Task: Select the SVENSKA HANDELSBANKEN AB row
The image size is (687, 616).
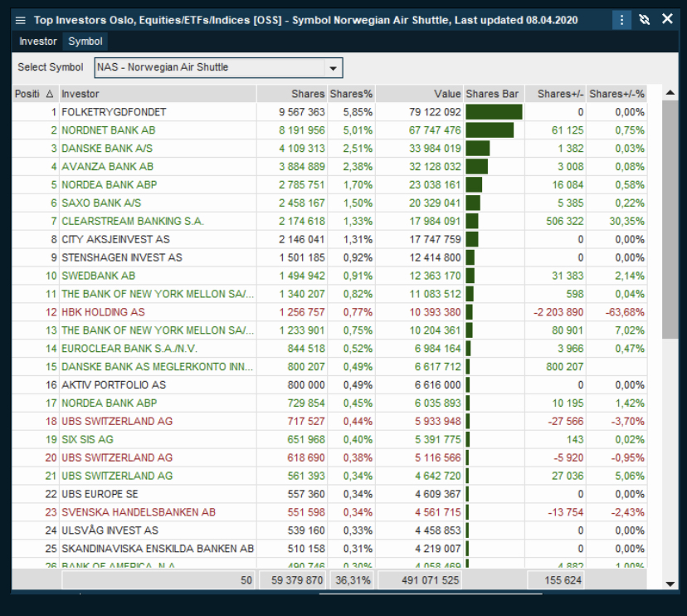Action: pos(329,512)
